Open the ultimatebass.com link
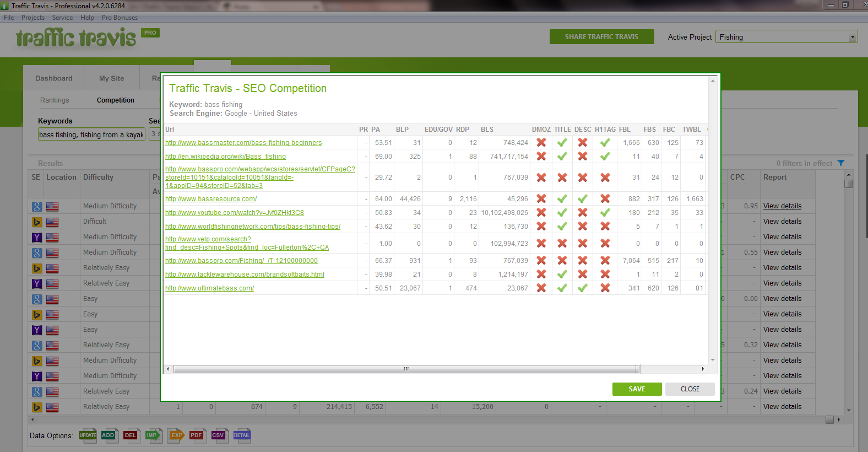868x452 pixels. (x=209, y=288)
